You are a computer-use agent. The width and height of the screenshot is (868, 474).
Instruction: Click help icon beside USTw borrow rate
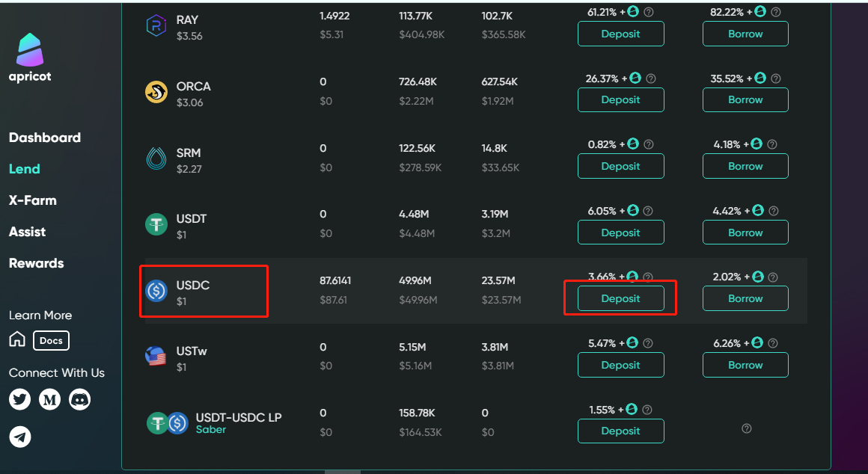[774, 343]
